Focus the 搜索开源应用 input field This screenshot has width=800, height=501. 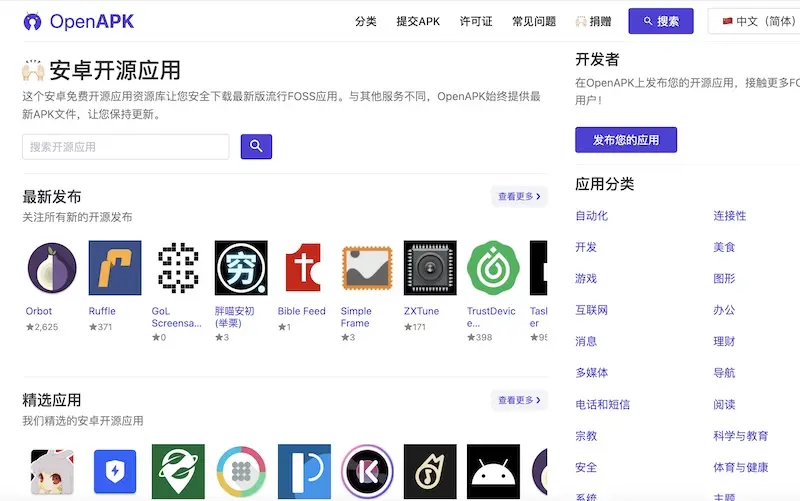[126, 147]
